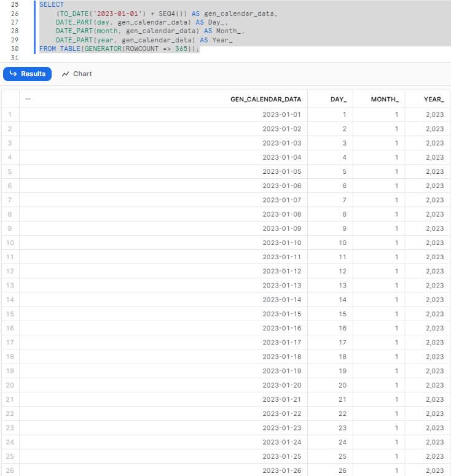Click row number 13 in results
The height and width of the screenshot is (476, 451).
coord(10,286)
